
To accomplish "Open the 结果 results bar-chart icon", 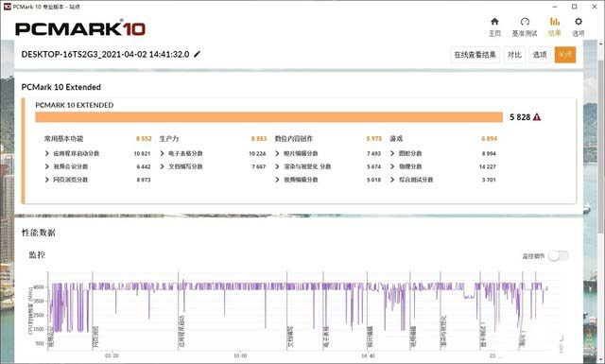I will (x=555, y=22).
